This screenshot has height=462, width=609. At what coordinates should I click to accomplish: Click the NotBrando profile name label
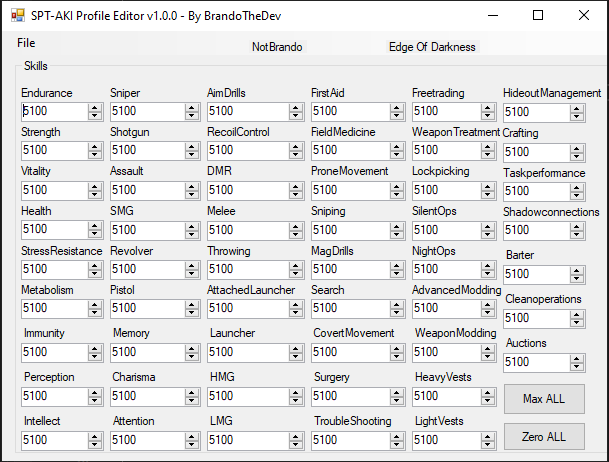coord(277,47)
